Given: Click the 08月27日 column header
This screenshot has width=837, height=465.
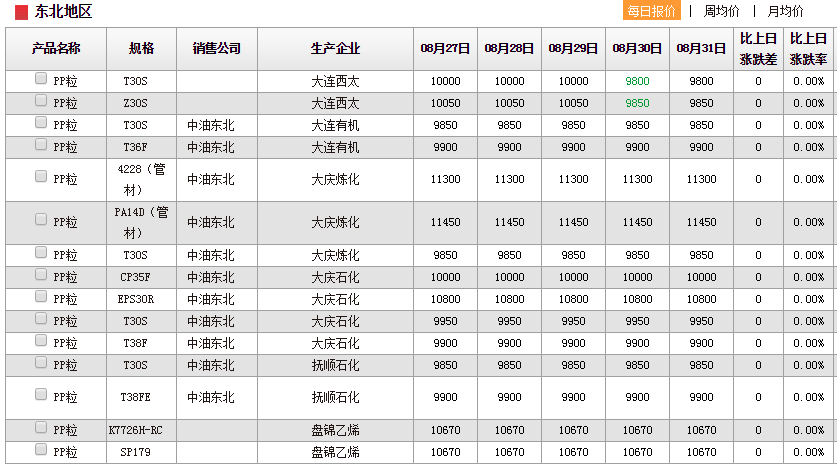Looking at the screenshot, I should coord(445,49).
